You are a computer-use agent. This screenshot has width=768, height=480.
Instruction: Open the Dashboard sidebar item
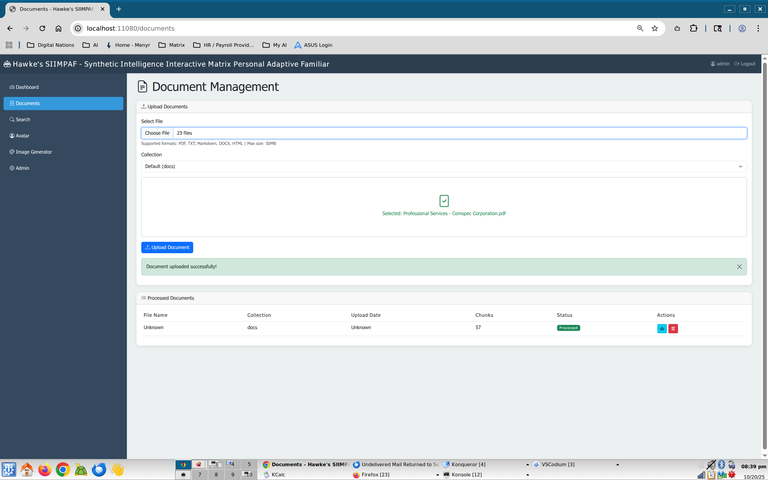27,87
